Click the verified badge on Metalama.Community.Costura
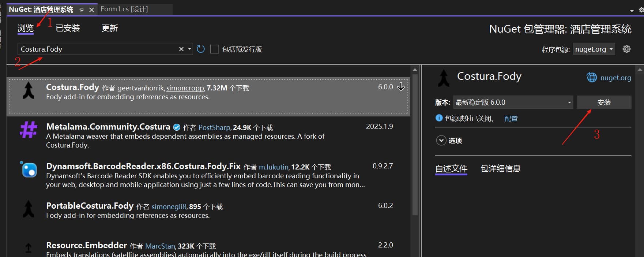Image resolution: width=644 pixels, height=257 pixels. [177, 127]
